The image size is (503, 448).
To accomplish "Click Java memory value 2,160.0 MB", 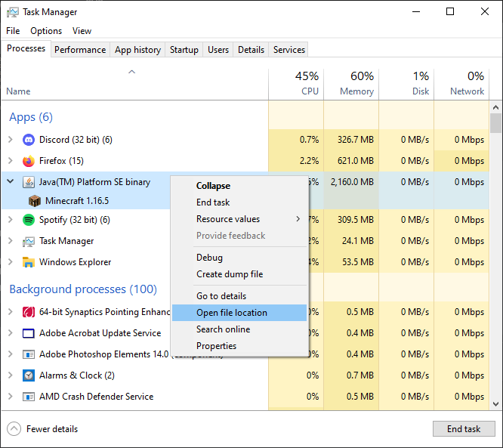I will click(352, 182).
